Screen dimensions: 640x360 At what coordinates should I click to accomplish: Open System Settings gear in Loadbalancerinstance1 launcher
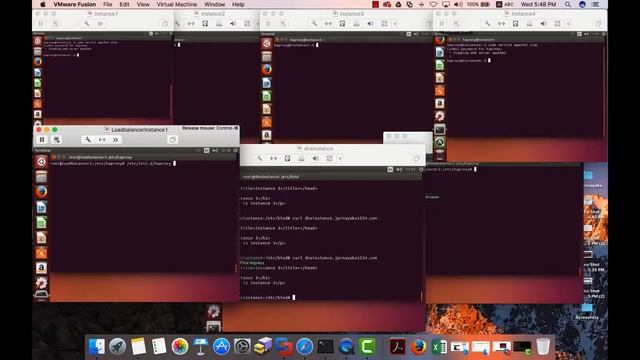[41, 282]
